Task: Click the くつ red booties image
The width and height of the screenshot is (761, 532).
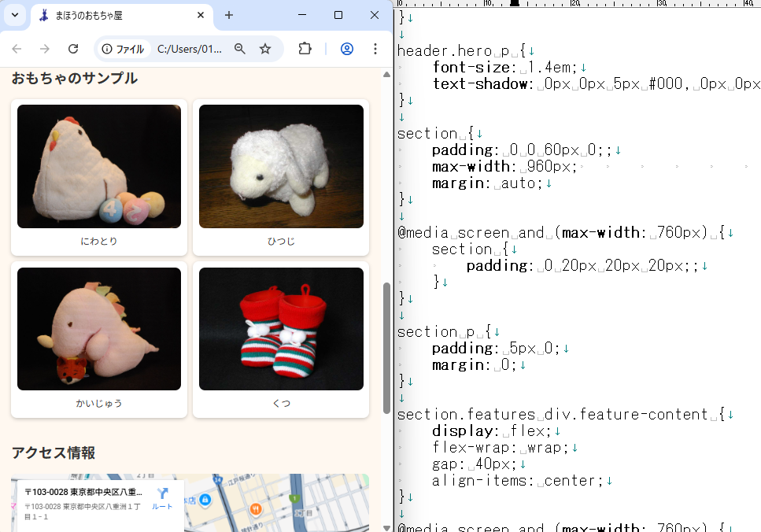Action: coord(281,329)
